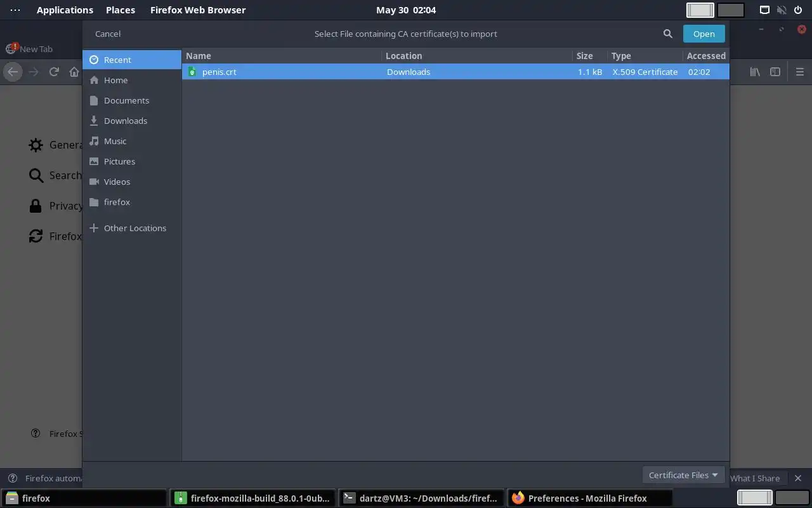Open Videos folder in sidebar

click(x=131, y=182)
